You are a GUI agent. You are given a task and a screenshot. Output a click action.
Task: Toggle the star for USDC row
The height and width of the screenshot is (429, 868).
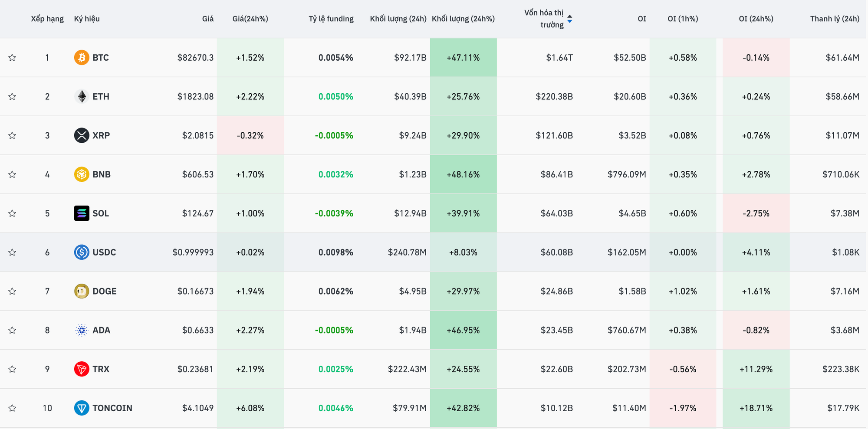[x=12, y=252]
